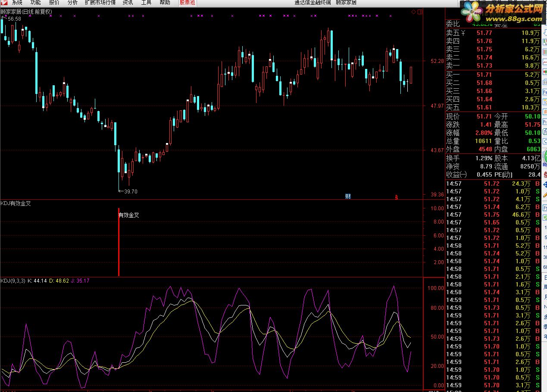The image size is (547, 392).
Task: Select the 卖三 order row
Action: point(493,50)
